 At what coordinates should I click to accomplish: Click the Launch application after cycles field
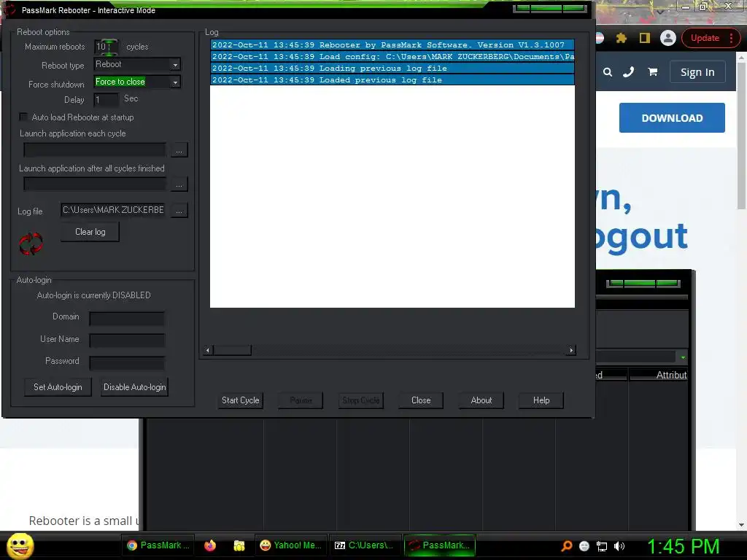[95, 184]
